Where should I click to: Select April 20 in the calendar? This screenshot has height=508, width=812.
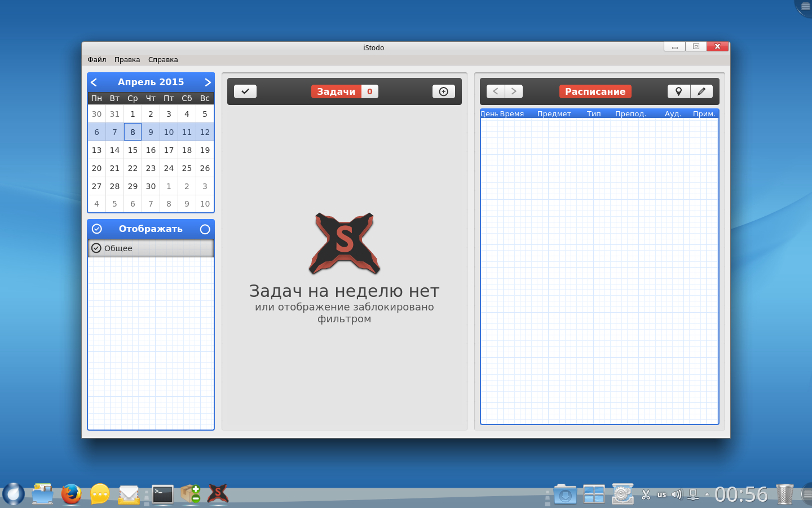tap(96, 168)
